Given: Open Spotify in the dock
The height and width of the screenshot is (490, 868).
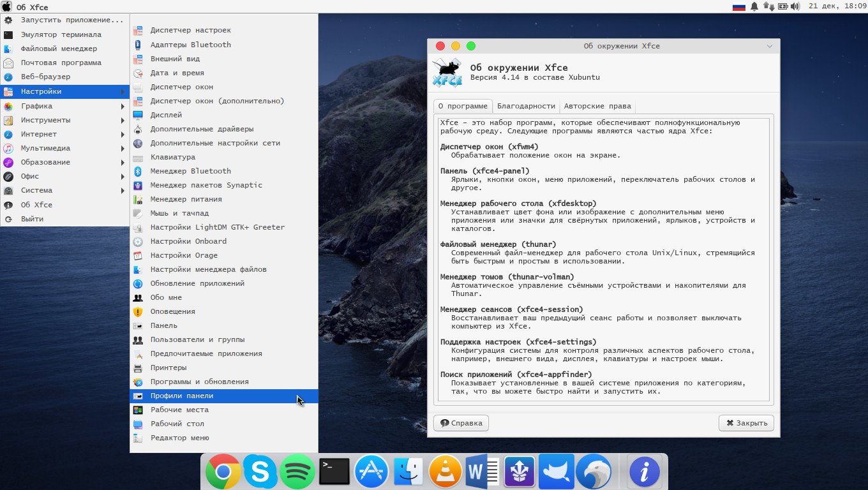Looking at the screenshot, I should (297, 472).
